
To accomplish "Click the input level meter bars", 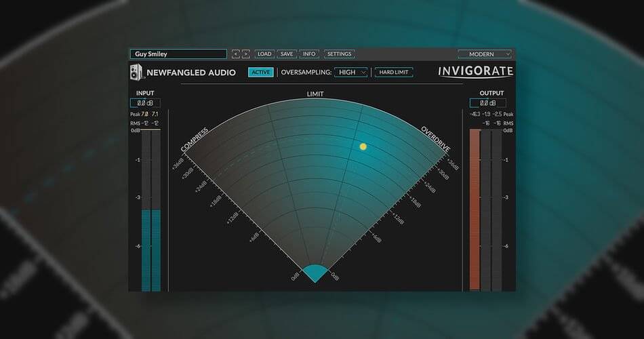I will pyautogui.click(x=151, y=211).
